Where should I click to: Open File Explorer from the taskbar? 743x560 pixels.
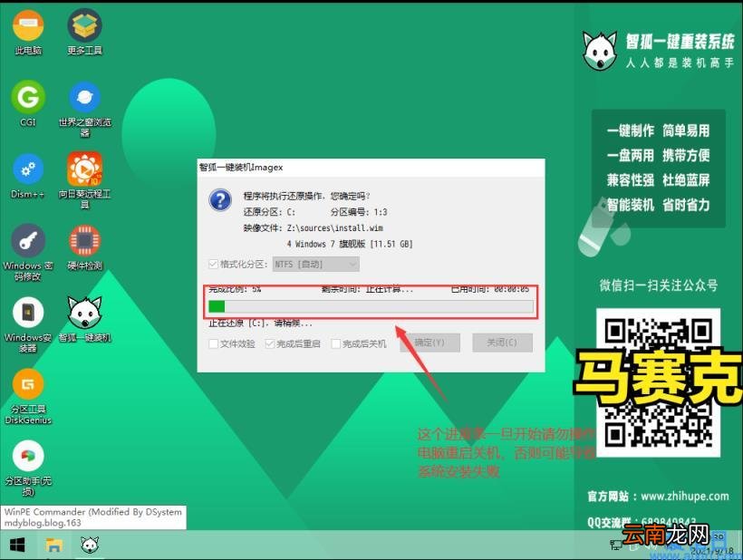[x=53, y=546]
